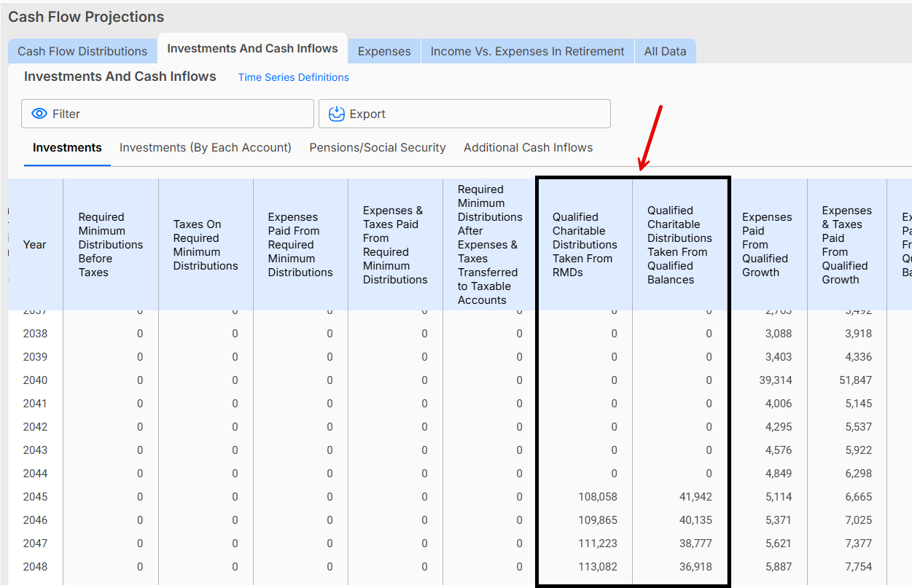This screenshot has width=912, height=588.
Task: Click the 4,006 value in 2041 row
Action: click(x=779, y=404)
